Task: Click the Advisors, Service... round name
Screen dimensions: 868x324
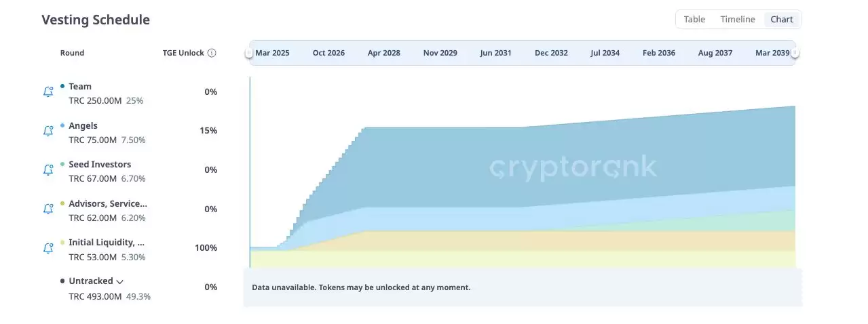Action: pos(107,203)
